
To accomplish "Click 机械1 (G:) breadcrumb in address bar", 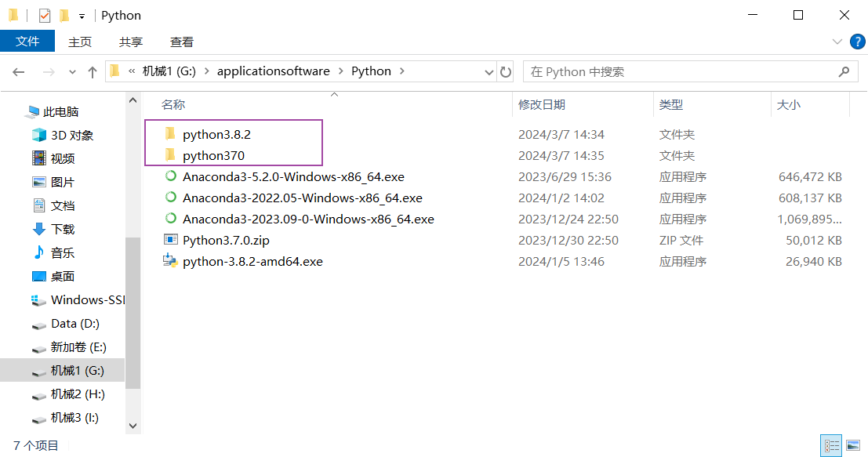I will click(x=169, y=71).
